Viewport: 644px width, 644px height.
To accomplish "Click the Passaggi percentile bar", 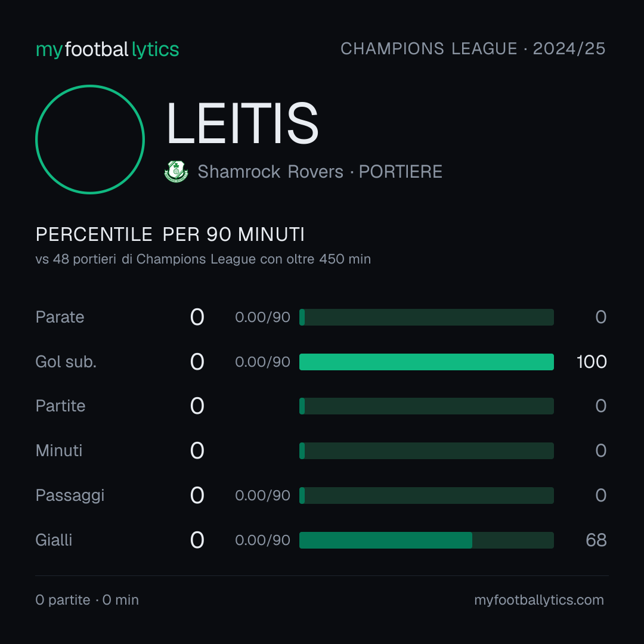I will pos(426,496).
